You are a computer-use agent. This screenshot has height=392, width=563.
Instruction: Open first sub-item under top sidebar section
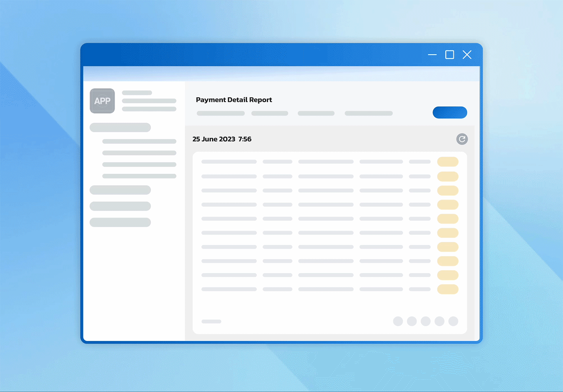[139, 141]
